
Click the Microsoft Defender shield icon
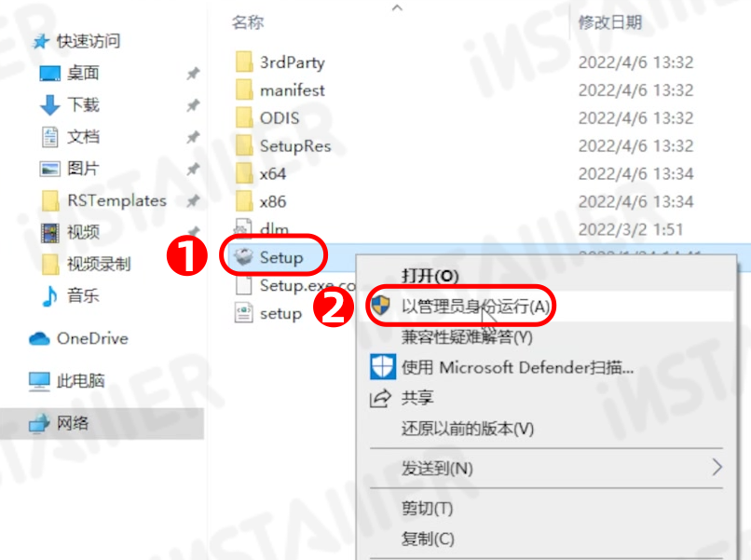pyautogui.click(x=383, y=367)
